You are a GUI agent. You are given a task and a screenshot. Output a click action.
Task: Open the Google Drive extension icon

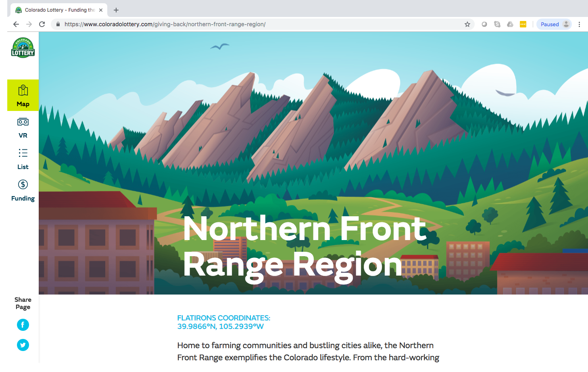click(510, 24)
